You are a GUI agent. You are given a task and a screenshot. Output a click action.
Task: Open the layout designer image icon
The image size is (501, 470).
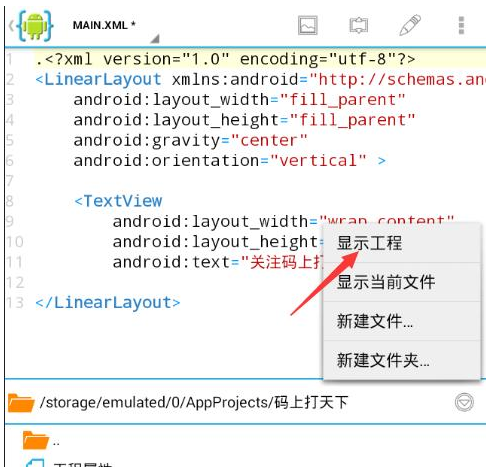307,25
